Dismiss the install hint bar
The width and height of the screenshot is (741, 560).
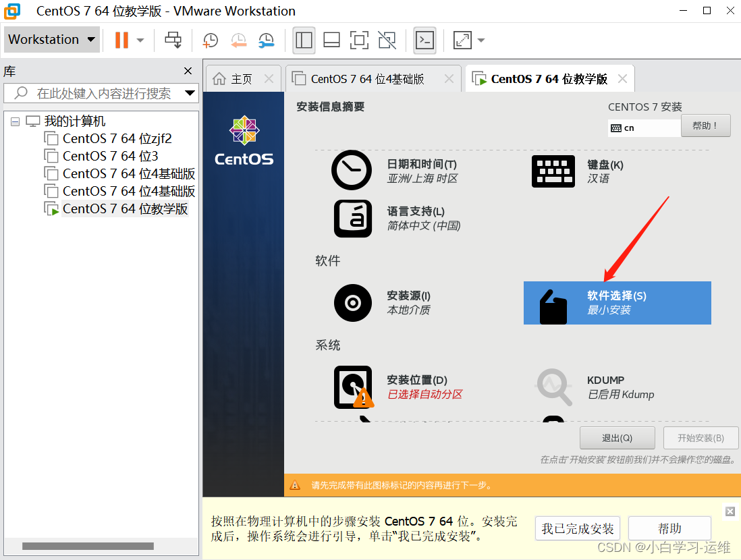click(x=730, y=511)
